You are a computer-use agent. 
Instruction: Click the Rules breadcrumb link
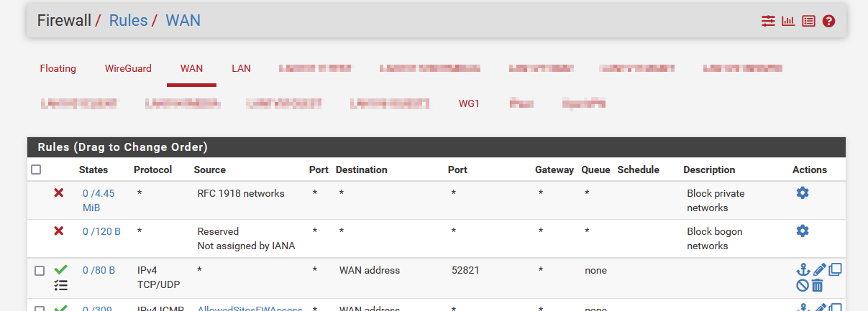[x=128, y=21]
